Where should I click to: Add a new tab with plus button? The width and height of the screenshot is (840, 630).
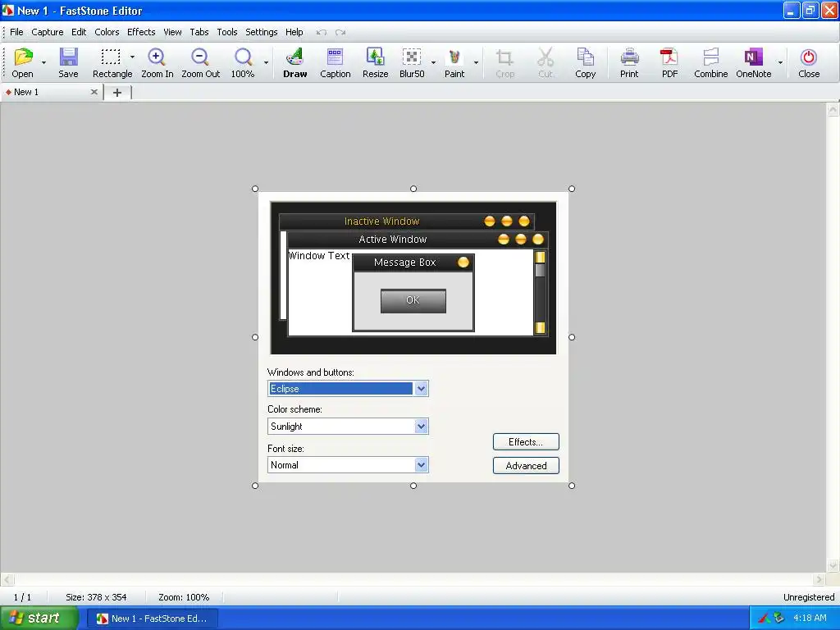click(117, 93)
